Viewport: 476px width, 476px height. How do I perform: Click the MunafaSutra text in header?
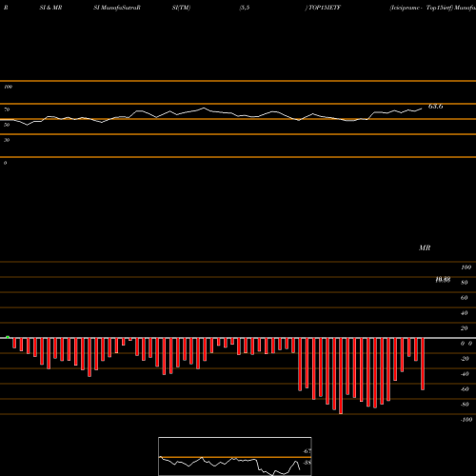pos(119,8)
